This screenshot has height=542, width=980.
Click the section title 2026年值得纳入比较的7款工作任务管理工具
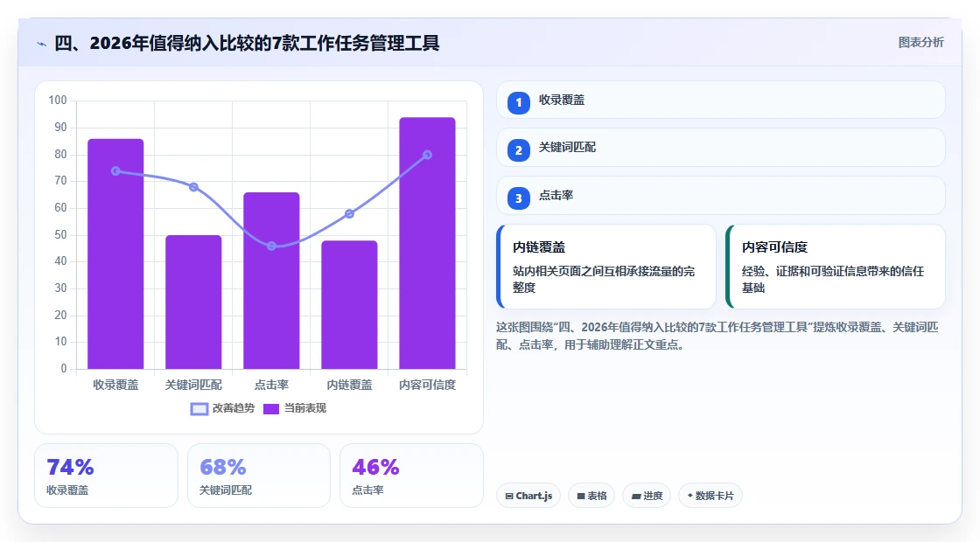click(247, 43)
